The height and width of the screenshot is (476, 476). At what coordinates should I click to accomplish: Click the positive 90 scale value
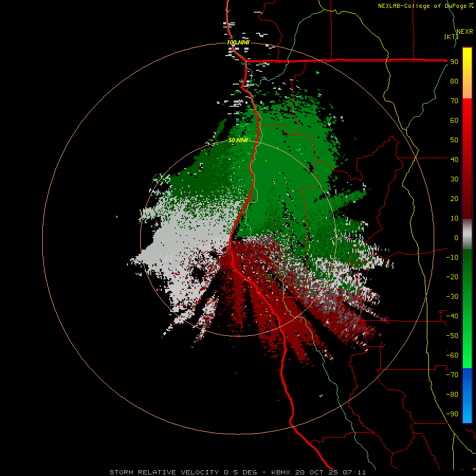point(454,62)
